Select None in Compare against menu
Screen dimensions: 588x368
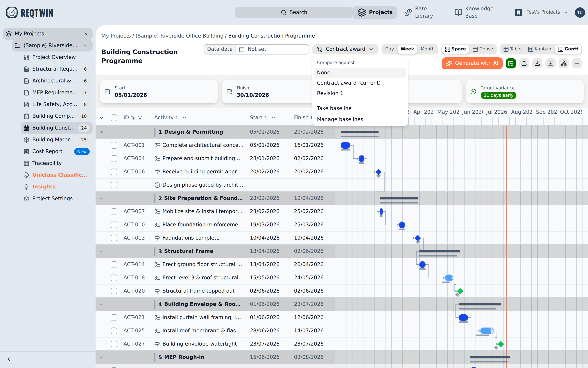pyautogui.click(x=360, y=73)
